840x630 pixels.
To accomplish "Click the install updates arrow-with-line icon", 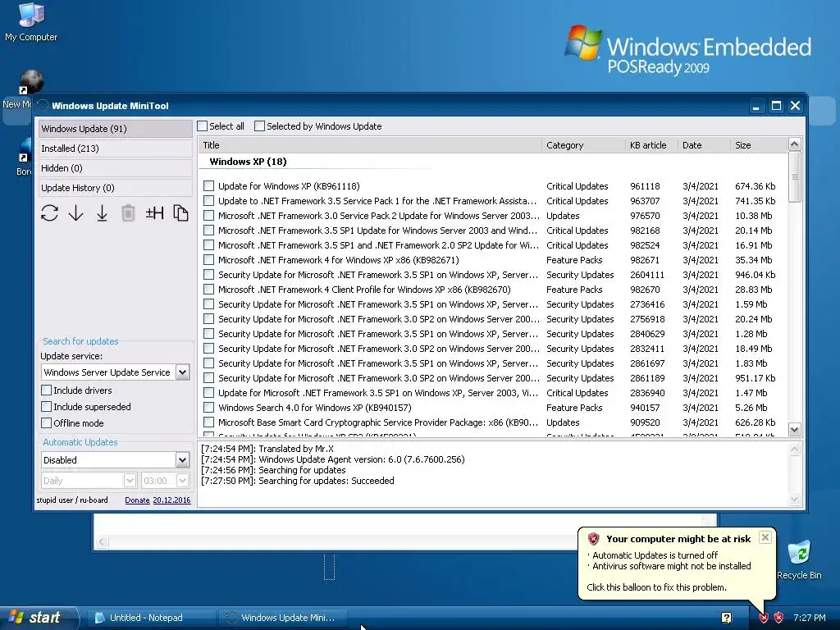I will pos(102,213).
